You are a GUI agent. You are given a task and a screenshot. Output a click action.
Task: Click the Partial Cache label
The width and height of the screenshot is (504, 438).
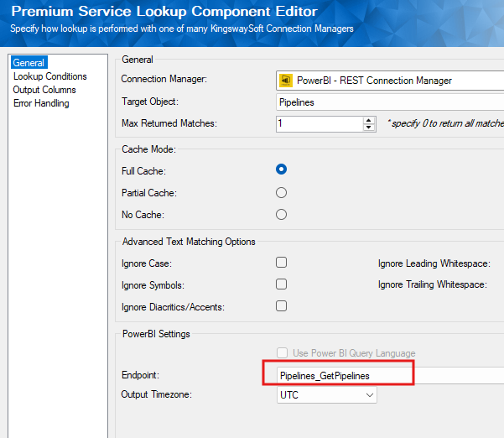[149, 193]
